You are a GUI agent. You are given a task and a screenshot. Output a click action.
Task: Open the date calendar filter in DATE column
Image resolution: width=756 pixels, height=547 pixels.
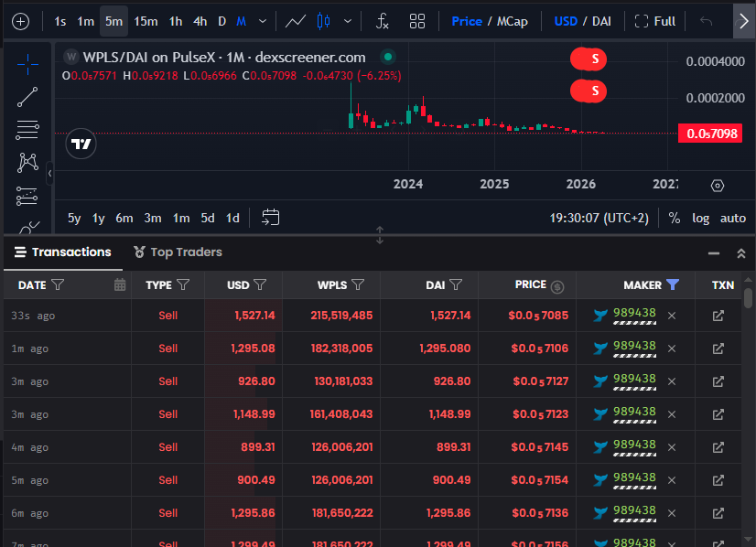pos(120,284)
